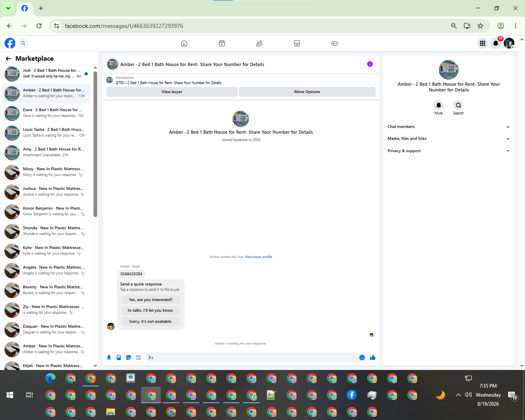Click the conversation list scrollbar thumb
Viewport: 525px width, 420px height.
[95, 144]
